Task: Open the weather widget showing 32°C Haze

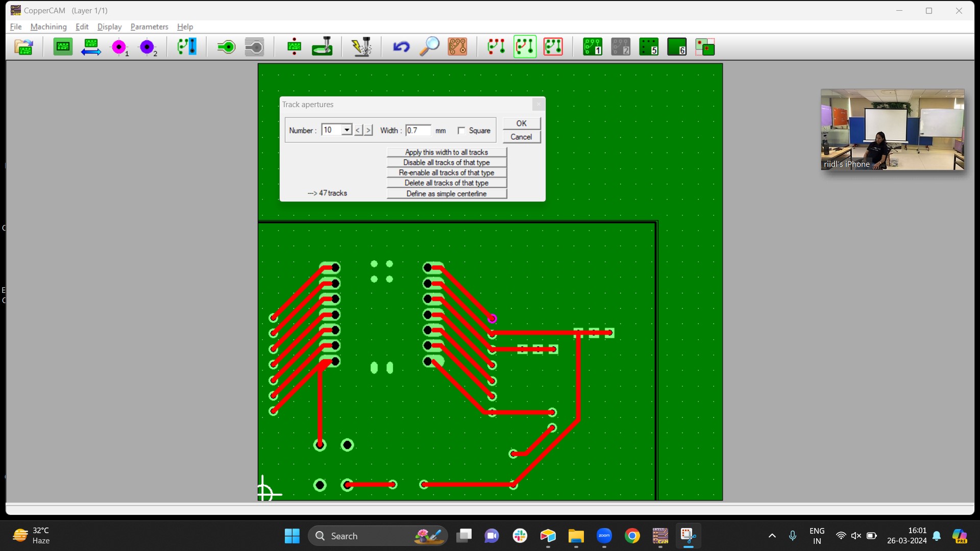Action: 32,536
